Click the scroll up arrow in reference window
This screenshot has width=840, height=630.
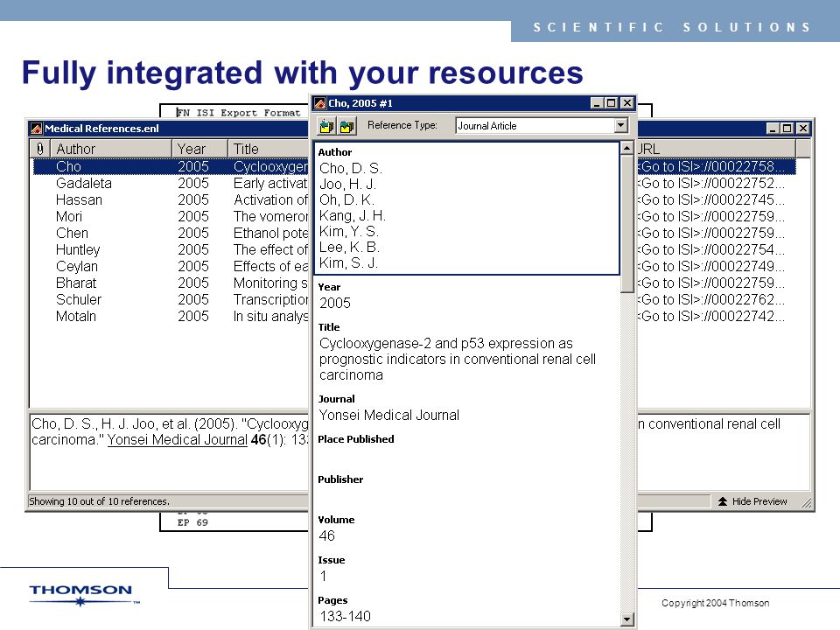[x=626, y=148]
